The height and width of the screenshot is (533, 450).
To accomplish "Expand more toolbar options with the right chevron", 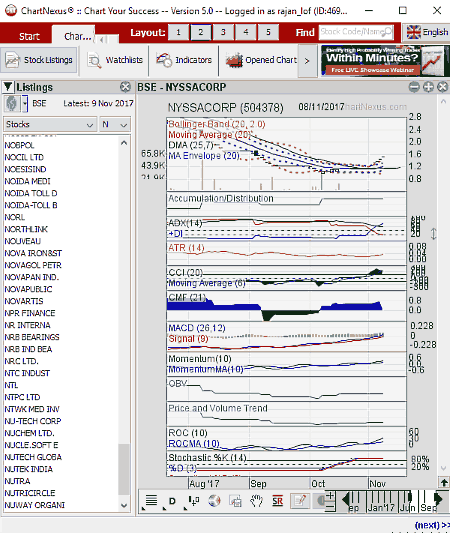I will click(x=307, y=61).
